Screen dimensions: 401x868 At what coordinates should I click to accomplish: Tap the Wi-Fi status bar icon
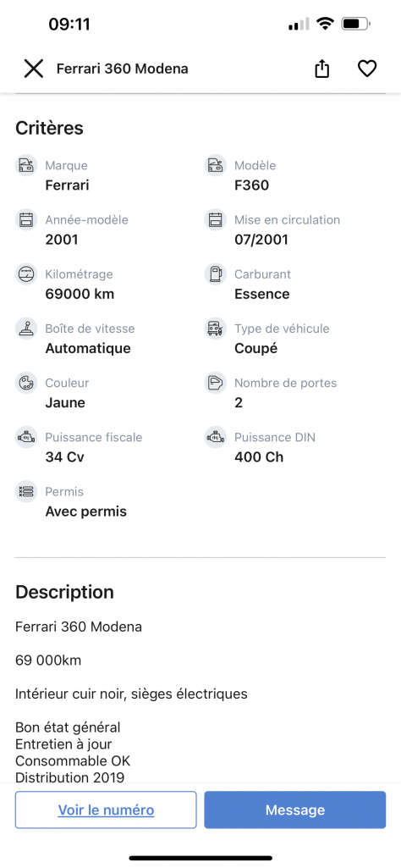325,23
